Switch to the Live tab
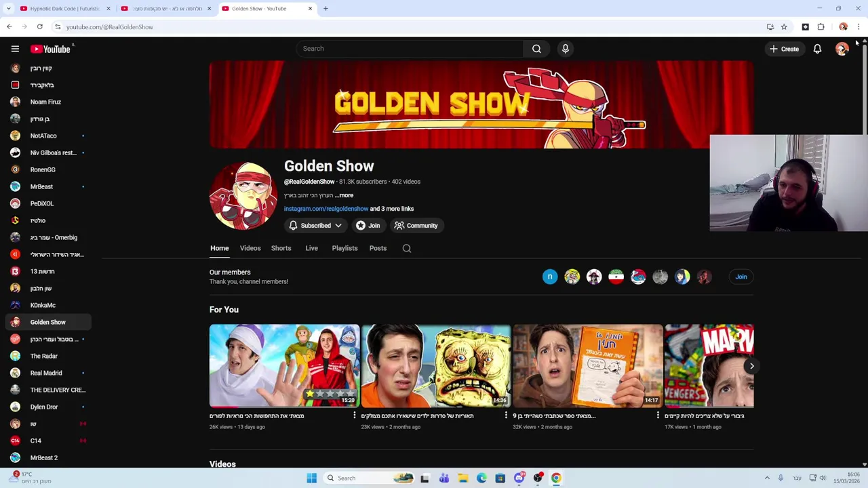 311,248
